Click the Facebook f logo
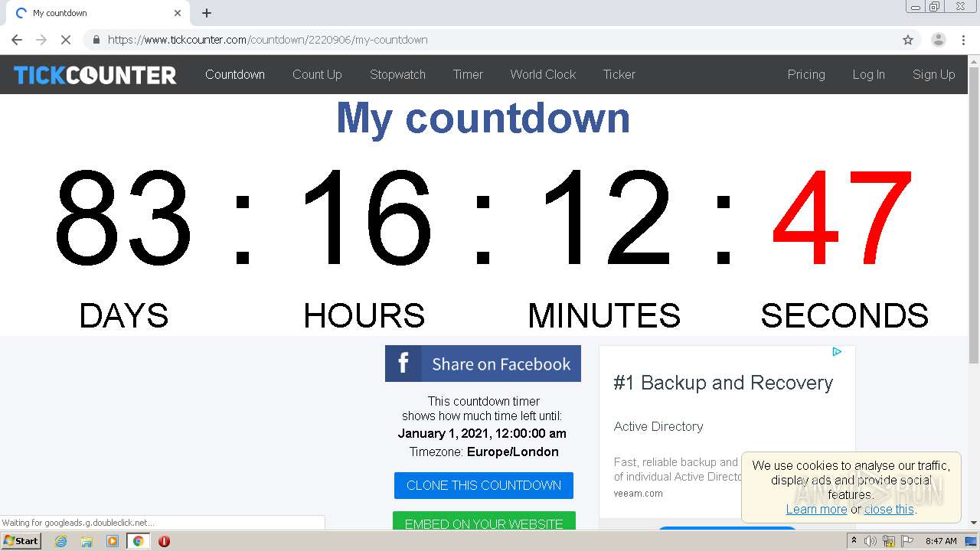This screenshot has height=551, width=980. pyautogui.click(x=403, y=364)
